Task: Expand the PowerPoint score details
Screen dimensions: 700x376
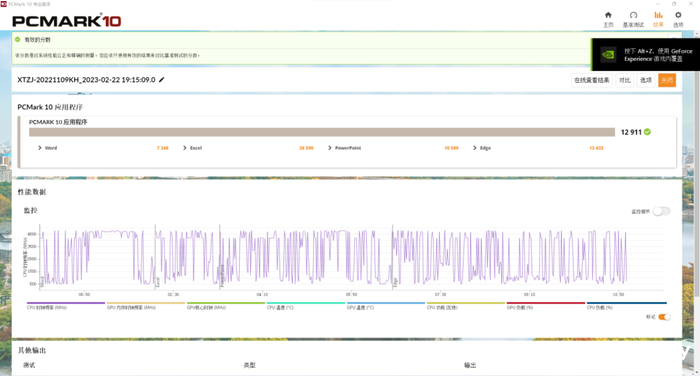Action: tap(330, 148)
